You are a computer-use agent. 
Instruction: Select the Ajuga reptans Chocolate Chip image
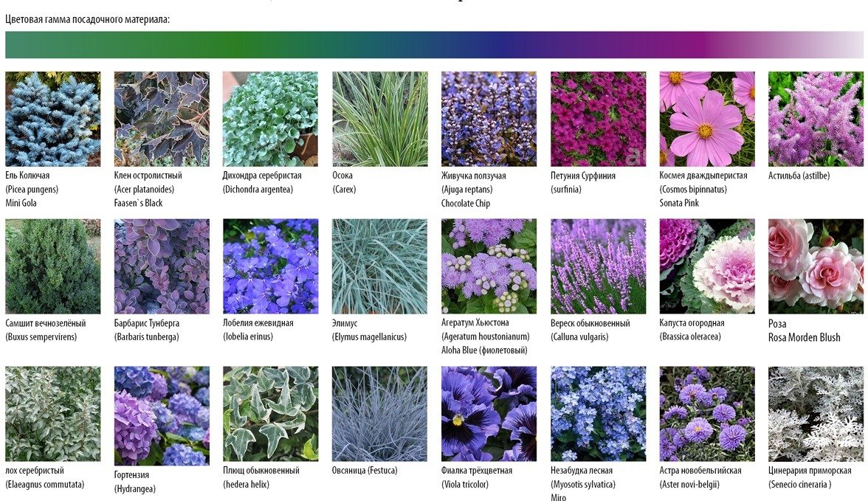click(489, 119)
